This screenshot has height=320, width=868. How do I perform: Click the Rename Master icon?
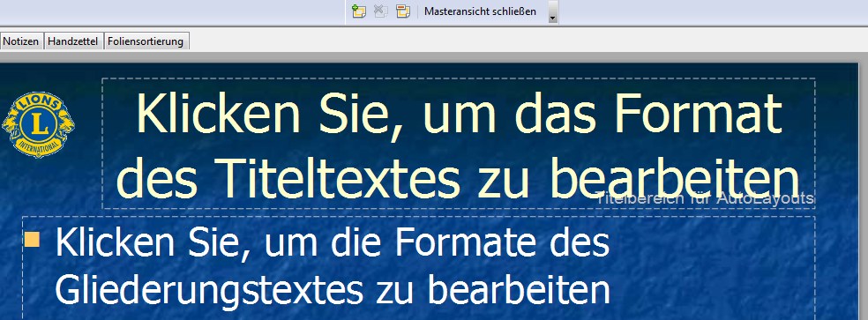(403, 11)
